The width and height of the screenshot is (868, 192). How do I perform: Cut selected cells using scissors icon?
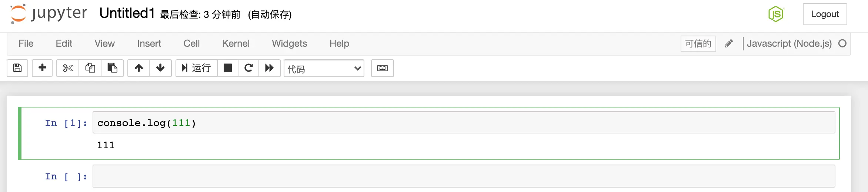[68, 68]
